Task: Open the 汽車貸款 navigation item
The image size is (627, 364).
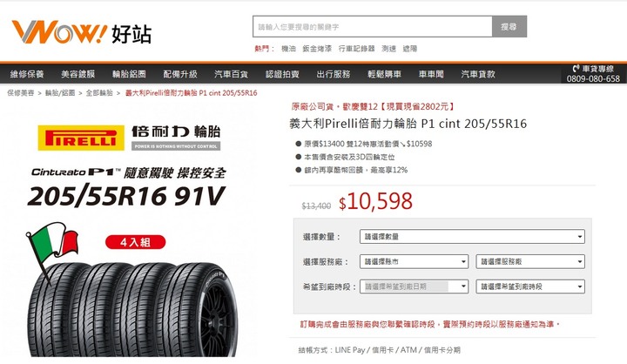Action: 478,74
